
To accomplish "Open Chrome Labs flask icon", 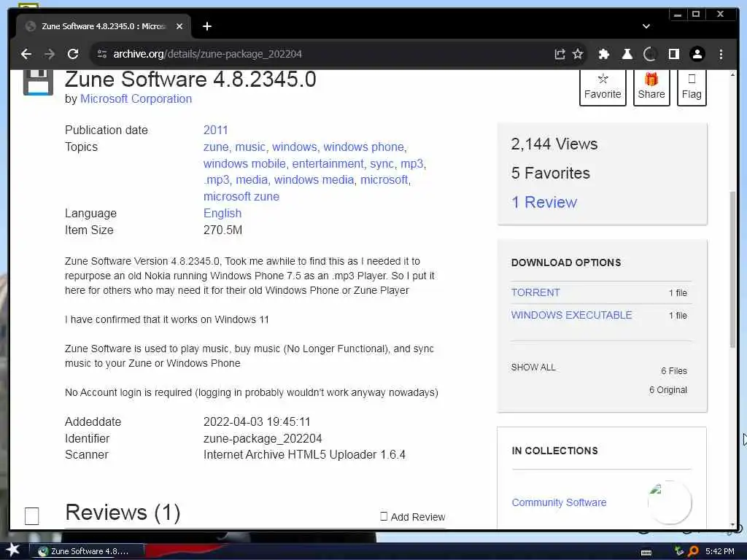I will pos(627,54).
